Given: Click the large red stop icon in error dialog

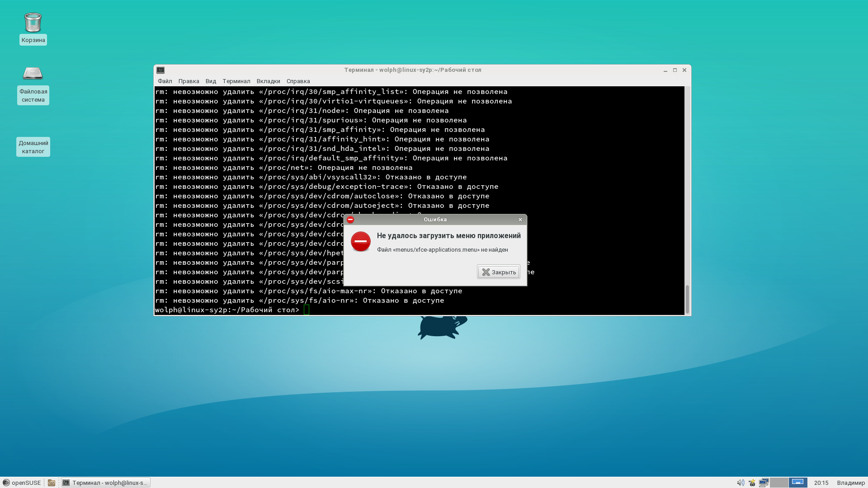Looking at the screenshot, I should click(x=361, y=242).
